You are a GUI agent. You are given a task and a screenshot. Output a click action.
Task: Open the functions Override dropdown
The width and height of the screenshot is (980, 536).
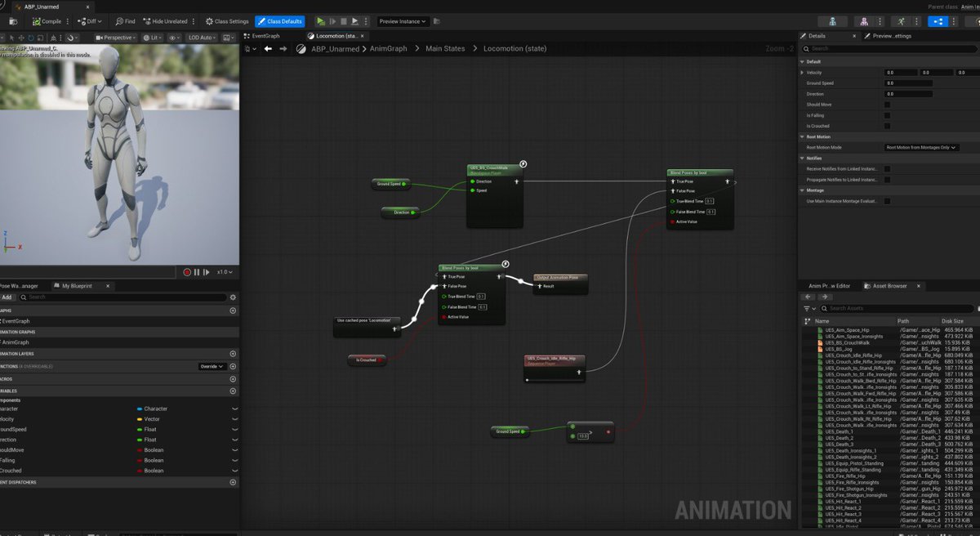(212, 366)
